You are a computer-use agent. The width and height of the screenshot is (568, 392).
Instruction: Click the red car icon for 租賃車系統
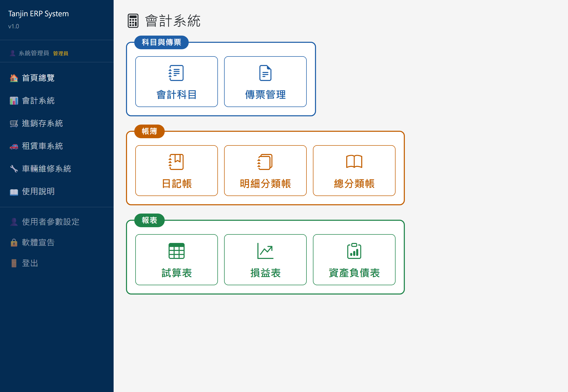(14, 146)
